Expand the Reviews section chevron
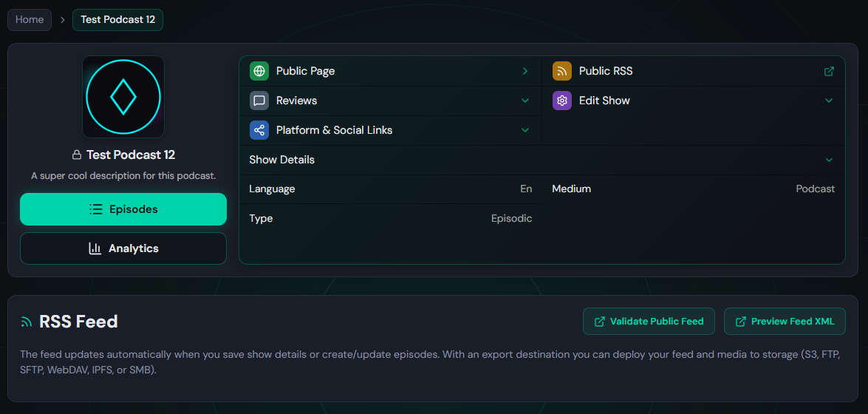Image resolution: width=868 pixels, height=414 pixels. click(x=524, y=101)
